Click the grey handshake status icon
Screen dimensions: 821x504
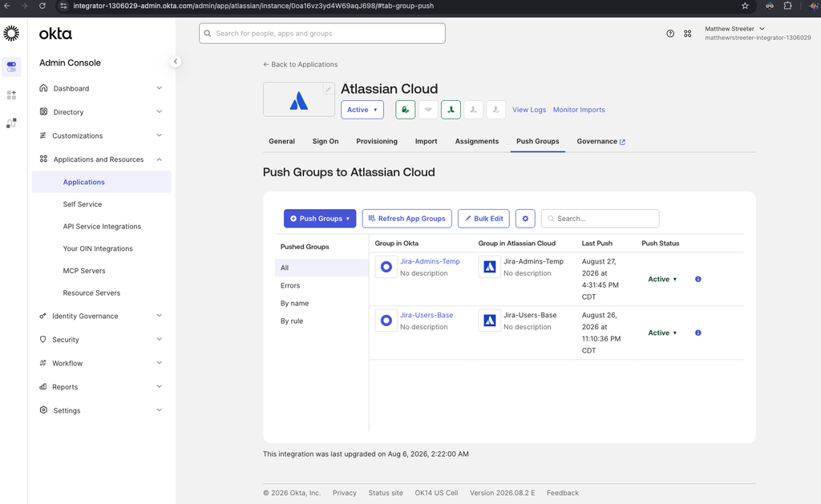pyautogui.click(x=428, y=110)
